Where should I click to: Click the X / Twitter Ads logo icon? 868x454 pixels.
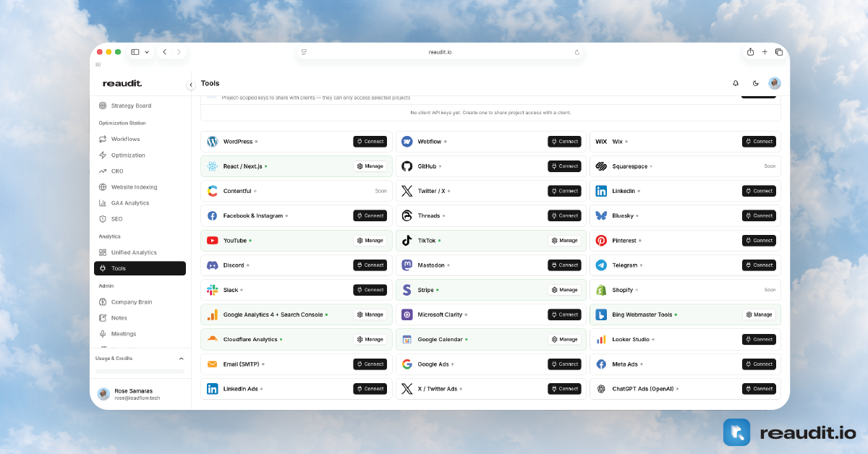(407, 389)
